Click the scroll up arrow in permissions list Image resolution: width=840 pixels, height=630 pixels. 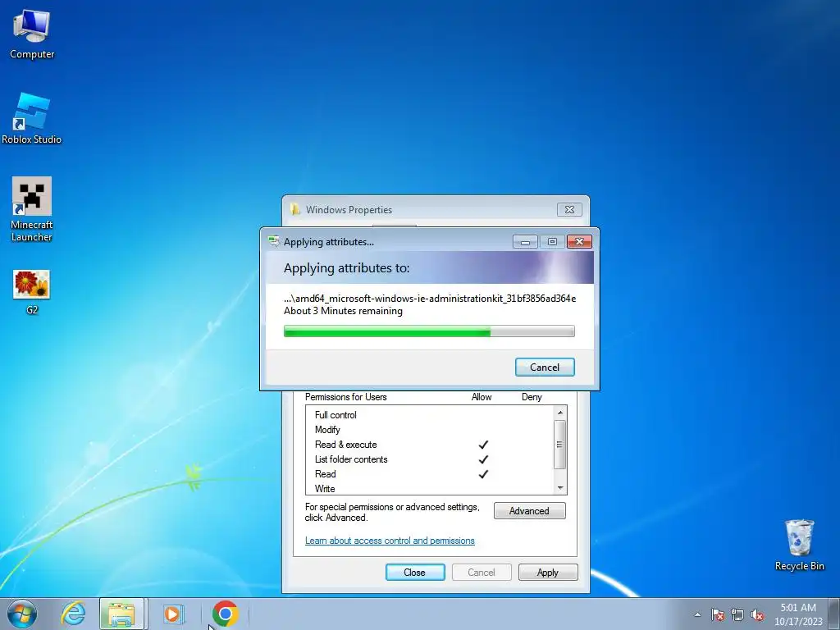tap(560, 413)
